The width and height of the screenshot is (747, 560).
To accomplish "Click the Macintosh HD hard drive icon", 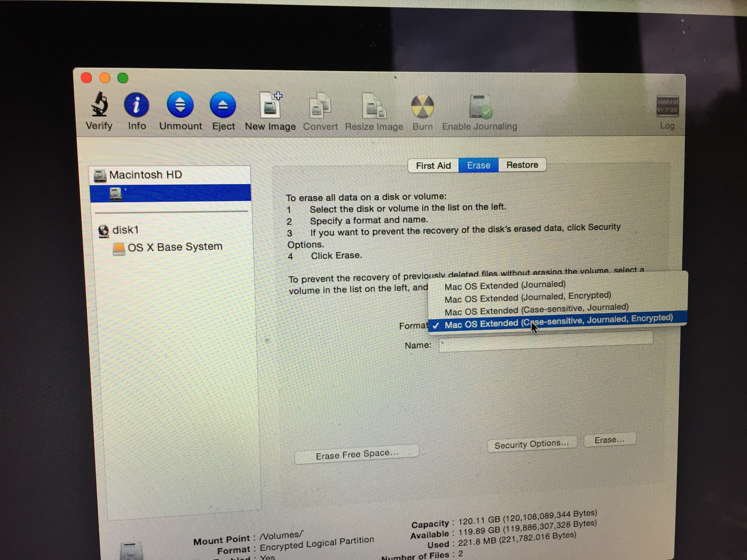I will click(100, 176).
